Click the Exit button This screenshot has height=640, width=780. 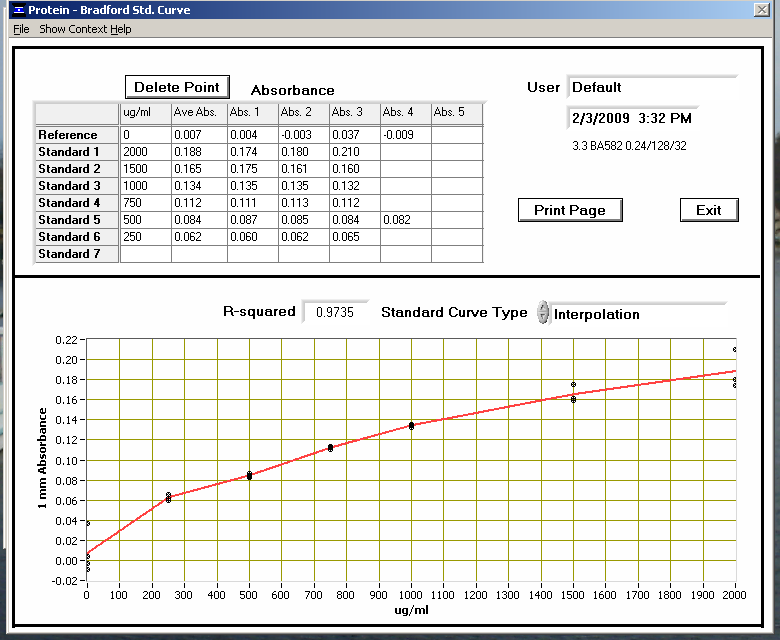click(709, 210)
